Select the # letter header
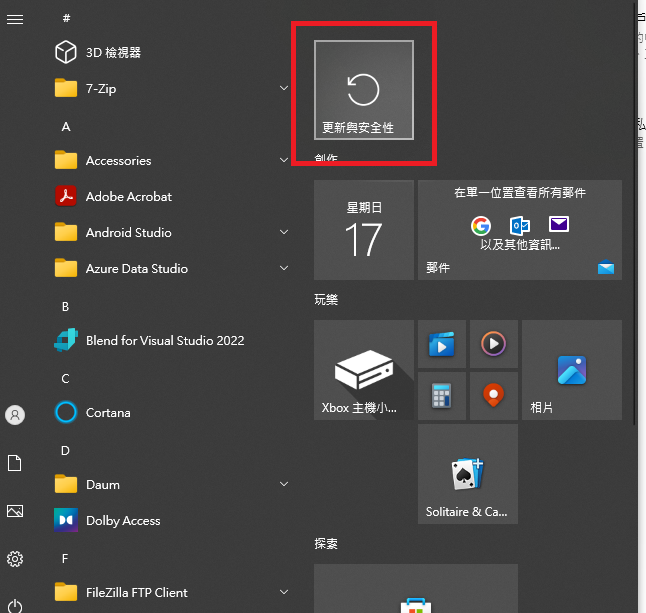This screenshot has width=646, height=613. 66,18
